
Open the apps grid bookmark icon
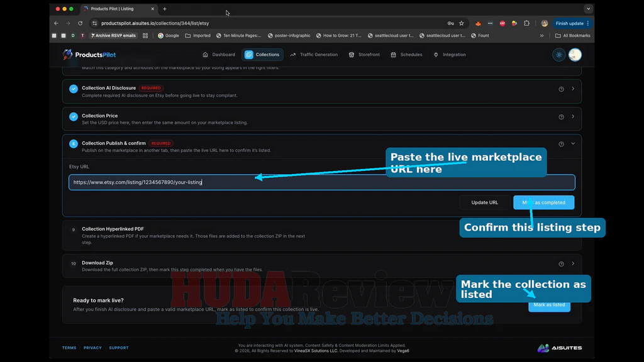(x=145, y=36)
